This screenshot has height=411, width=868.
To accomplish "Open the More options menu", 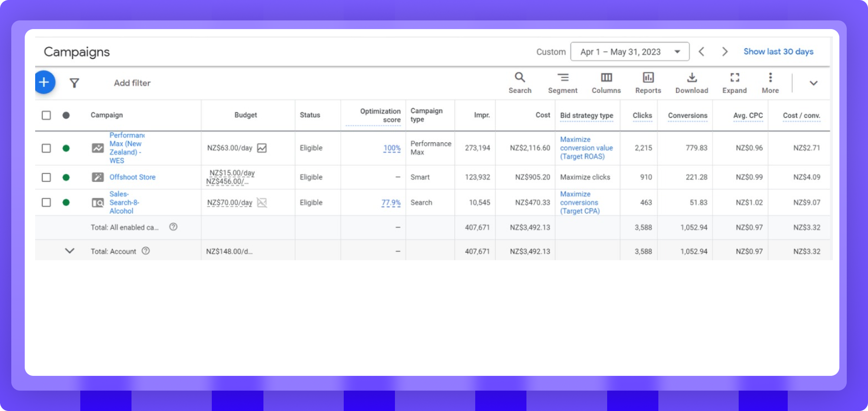I will [x=770, y=82].
